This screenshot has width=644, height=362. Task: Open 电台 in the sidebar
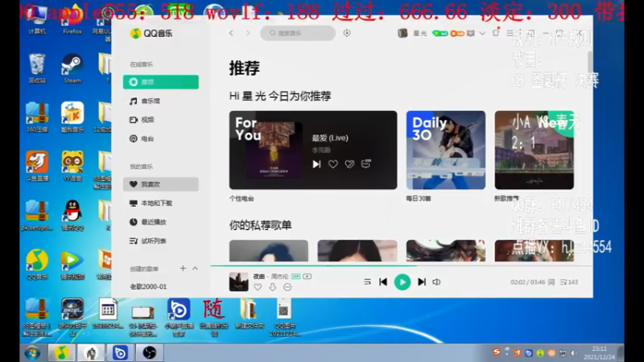coord(160,138)
